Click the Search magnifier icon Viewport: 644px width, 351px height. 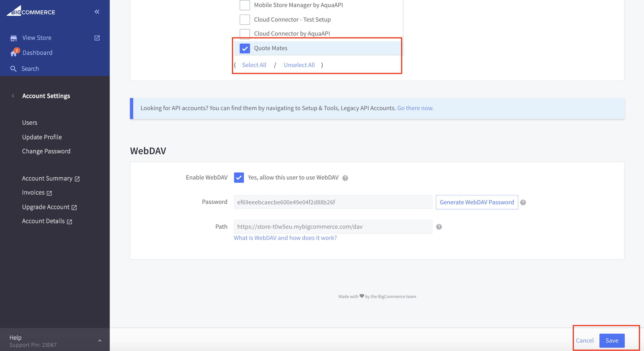pyautogui.click(x=14, y=69)
